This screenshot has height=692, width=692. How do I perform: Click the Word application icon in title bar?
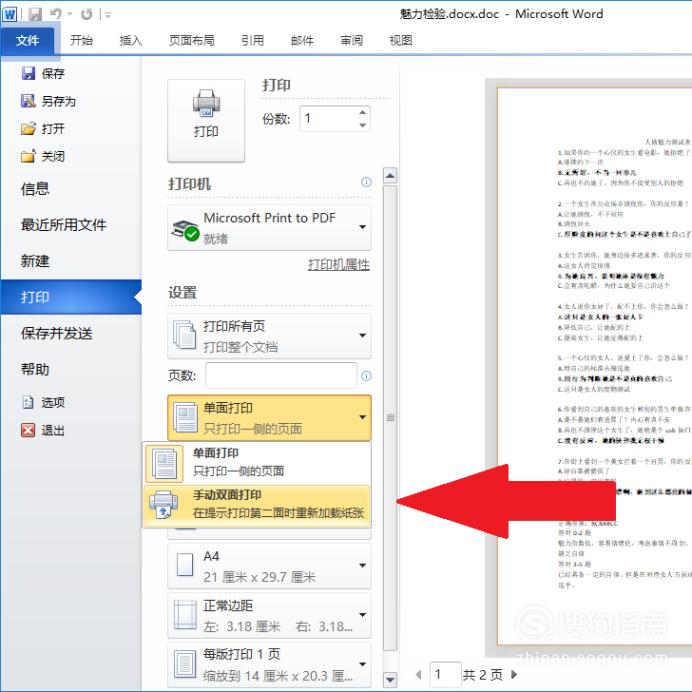(x=9, y=14)
